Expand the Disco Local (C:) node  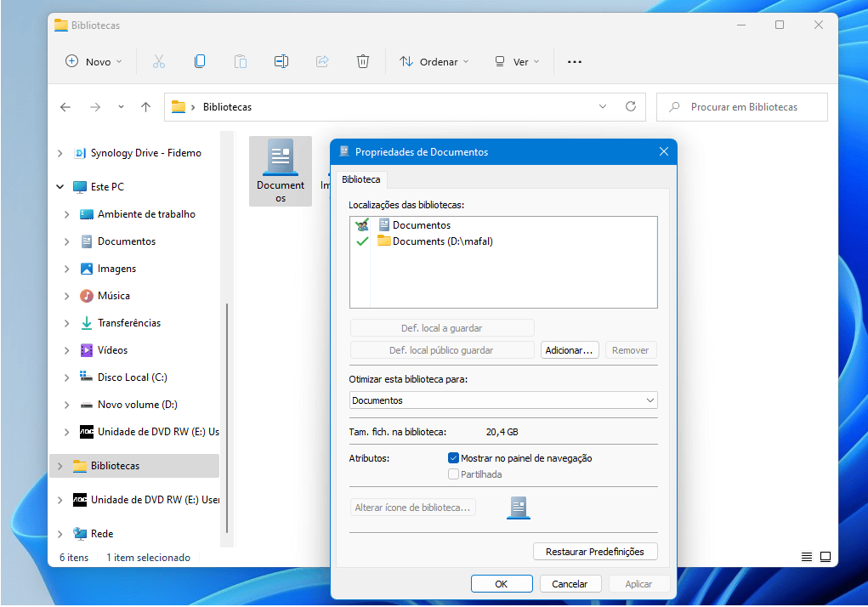point(66,377)
